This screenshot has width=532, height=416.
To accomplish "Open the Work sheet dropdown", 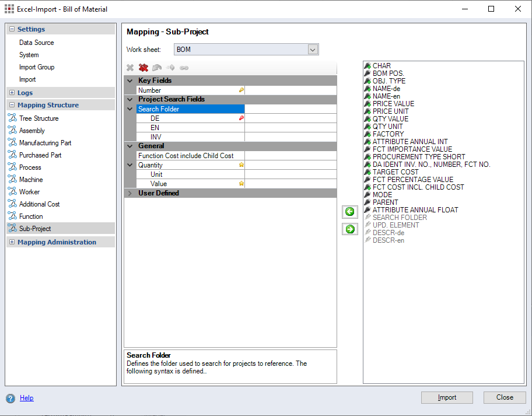I will click(x=313, y=50).
